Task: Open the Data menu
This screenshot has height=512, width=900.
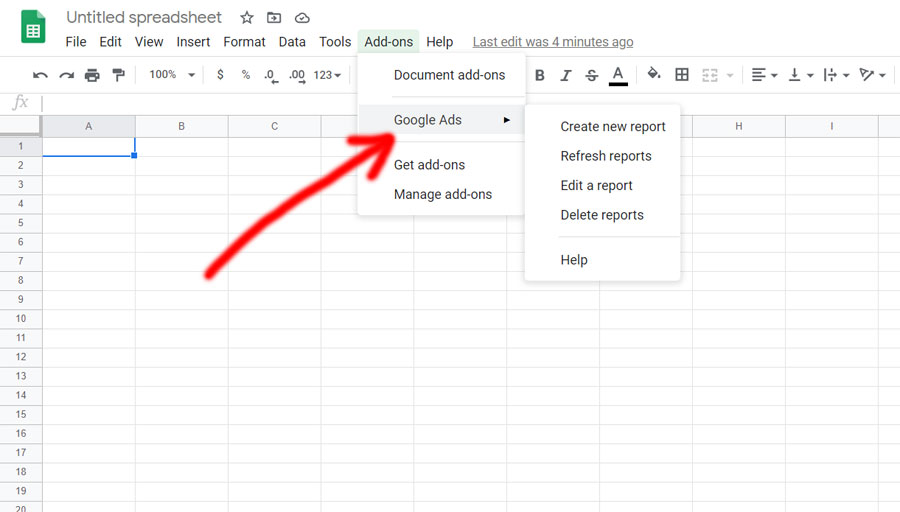Action: click(292, 42)
